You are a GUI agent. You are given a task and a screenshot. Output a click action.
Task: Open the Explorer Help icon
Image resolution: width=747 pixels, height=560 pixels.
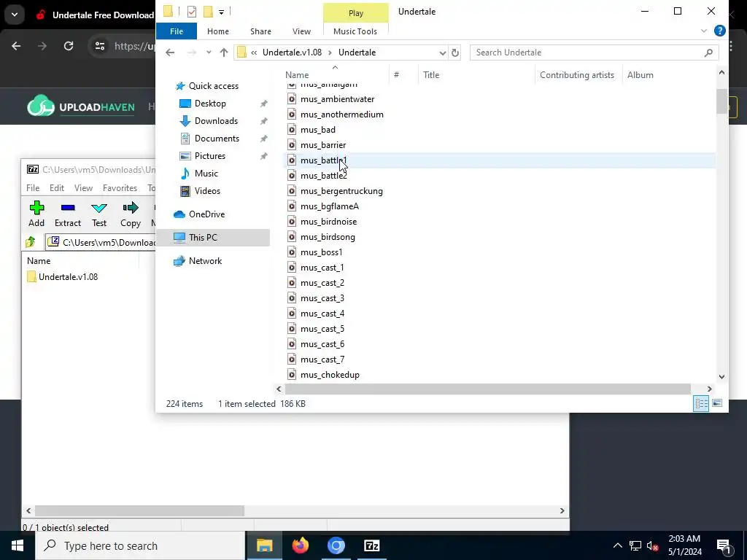pyautogui.click(x=719, y=31)
